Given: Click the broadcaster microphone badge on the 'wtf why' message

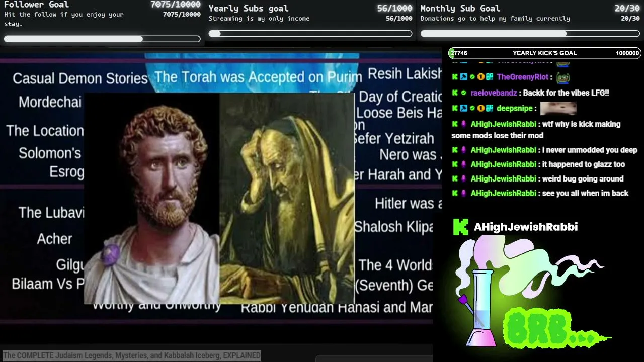Looking at the screenshot, I should click(x=463, y=124).
